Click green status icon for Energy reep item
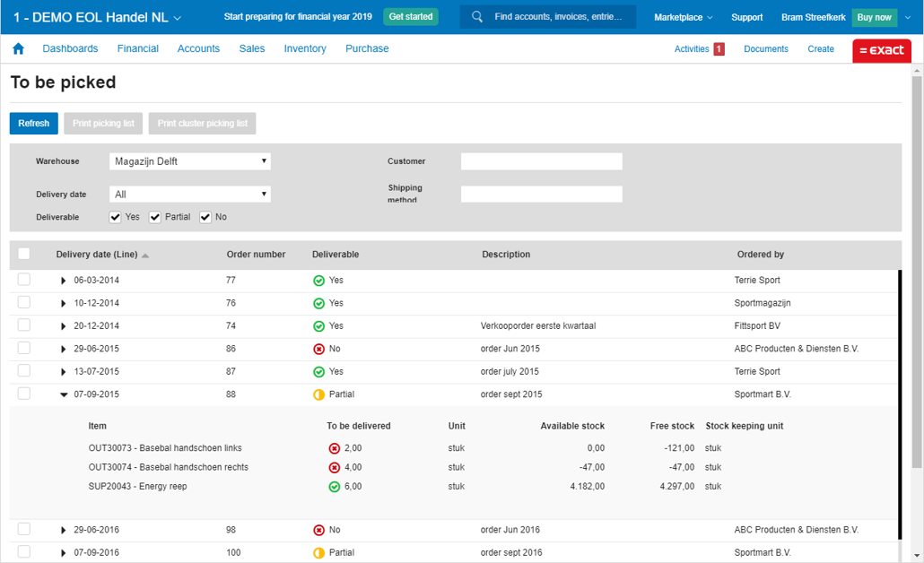The width and height of the screenshot is (924, 563). tap(335, 487)
